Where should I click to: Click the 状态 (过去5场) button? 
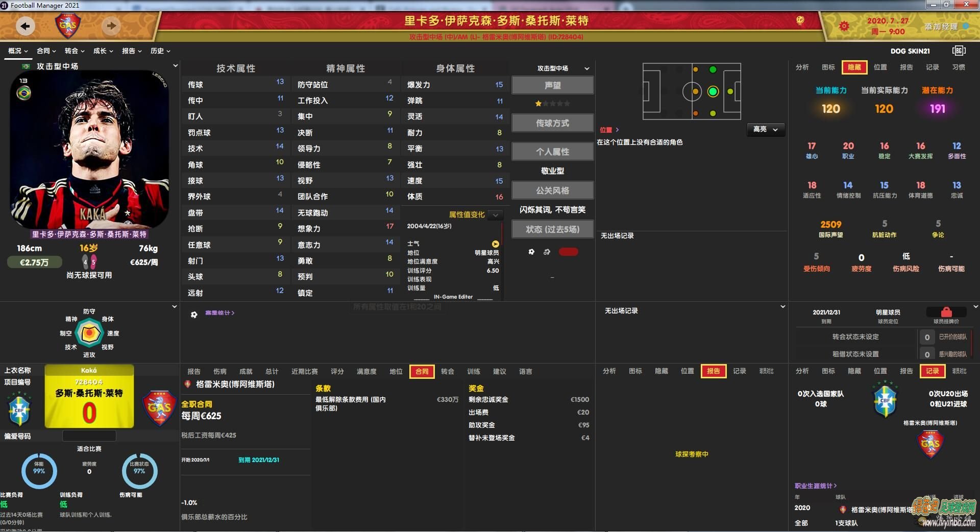pos(553,229)
